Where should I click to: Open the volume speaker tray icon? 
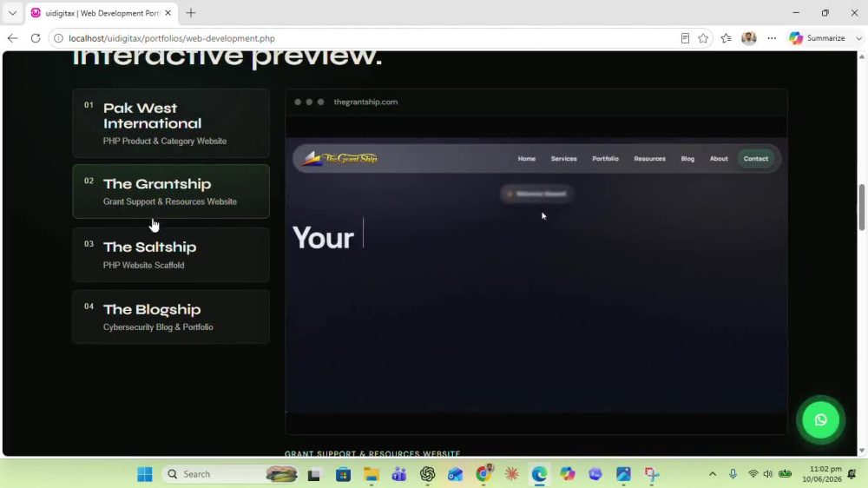[768, 474]
